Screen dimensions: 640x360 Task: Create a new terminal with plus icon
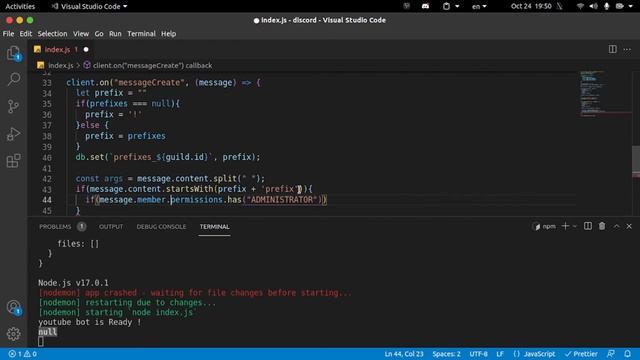click(565, 226)
